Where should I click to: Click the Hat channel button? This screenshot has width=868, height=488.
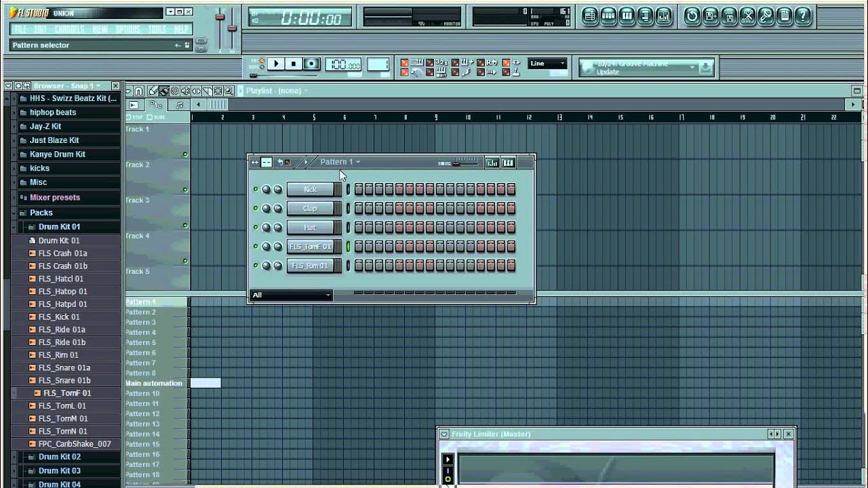(310, 227)
